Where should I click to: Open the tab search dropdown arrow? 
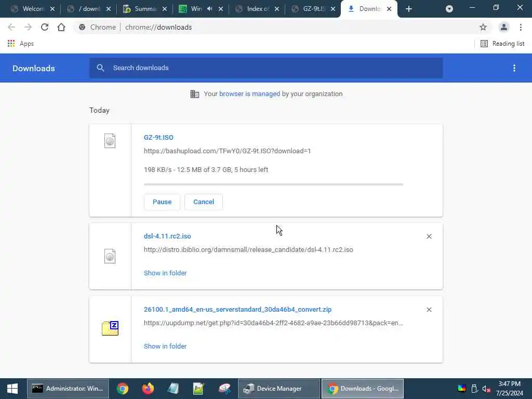(449, 9)
